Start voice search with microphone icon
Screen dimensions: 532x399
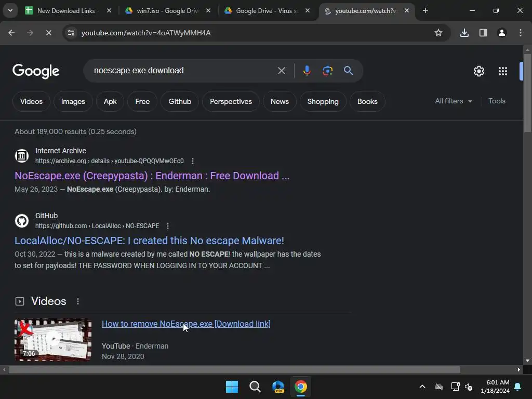(307, 71)
